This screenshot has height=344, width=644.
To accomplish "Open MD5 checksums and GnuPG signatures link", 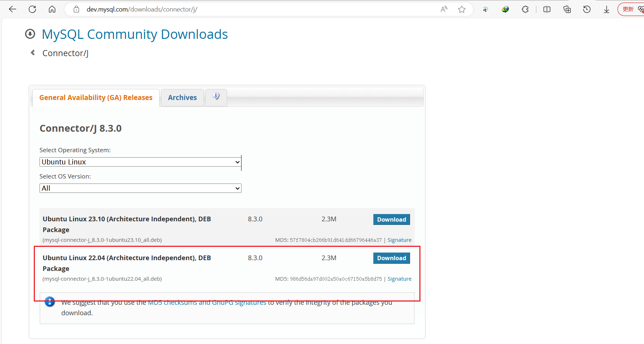I will (207, 302).
